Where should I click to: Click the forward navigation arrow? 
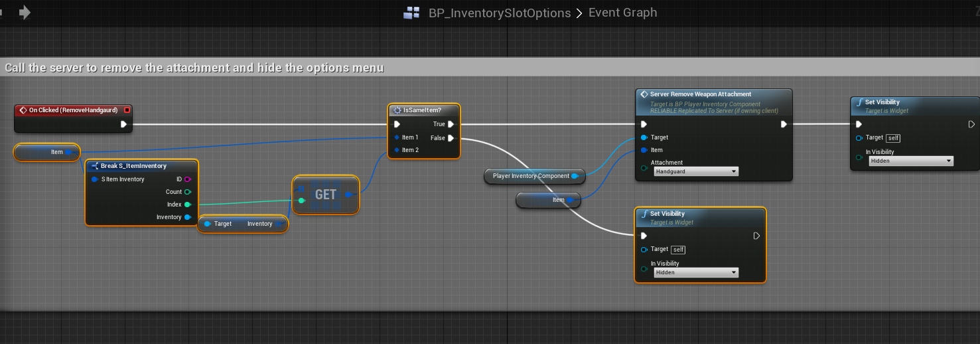(x=25, y=13)
